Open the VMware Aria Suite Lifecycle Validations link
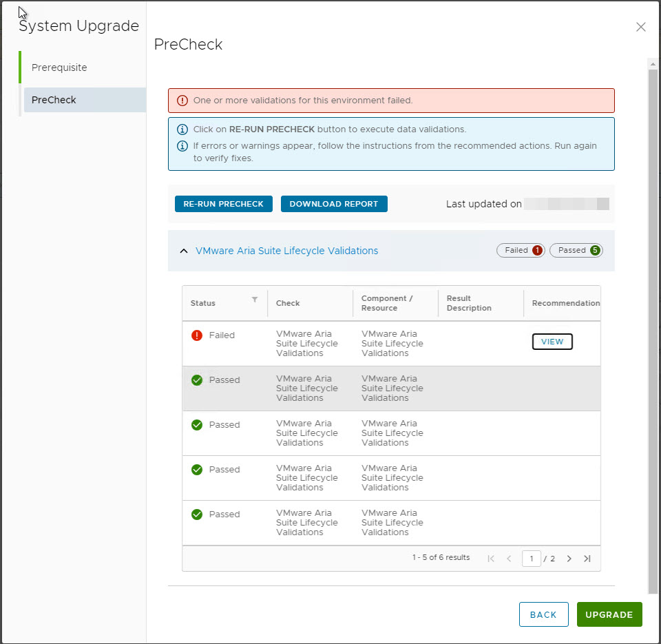Screen dimensions: 661x644 [286, 251]
